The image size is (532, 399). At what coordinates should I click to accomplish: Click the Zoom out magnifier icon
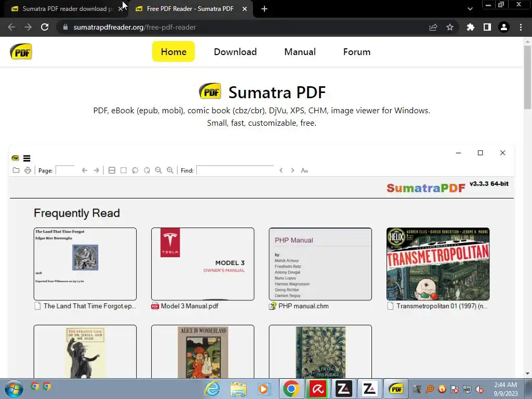click(158, 170)
